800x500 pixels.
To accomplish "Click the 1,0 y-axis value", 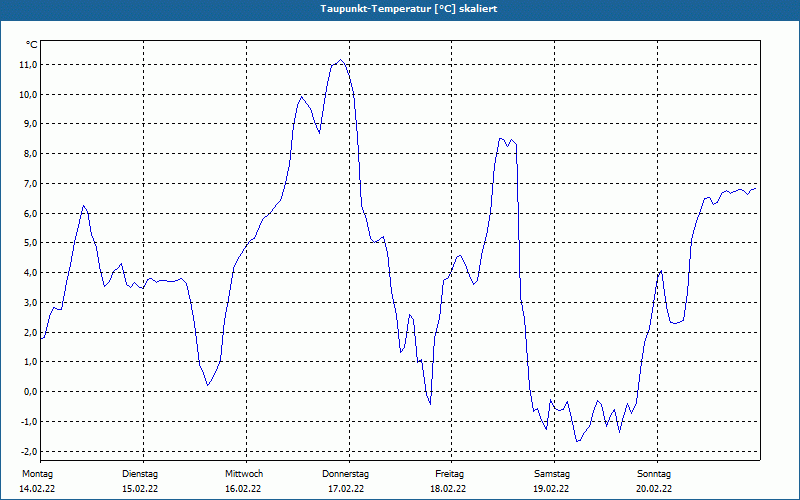I will click(x=30, y=362).
